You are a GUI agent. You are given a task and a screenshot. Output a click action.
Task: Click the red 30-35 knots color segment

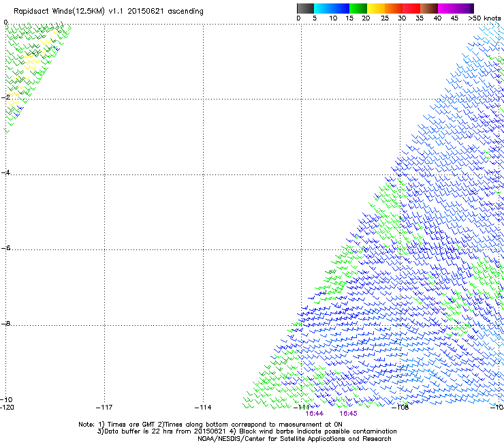(411, 8)
